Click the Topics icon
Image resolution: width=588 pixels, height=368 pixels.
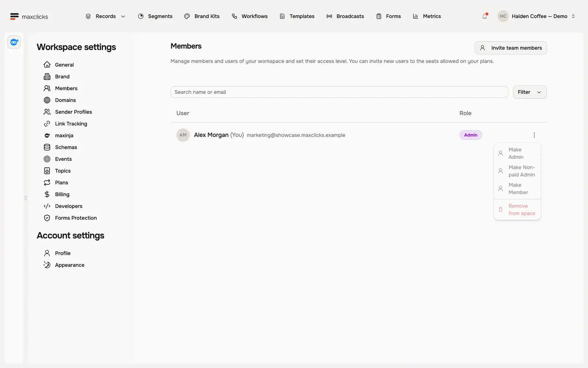(x=47, y=171)
